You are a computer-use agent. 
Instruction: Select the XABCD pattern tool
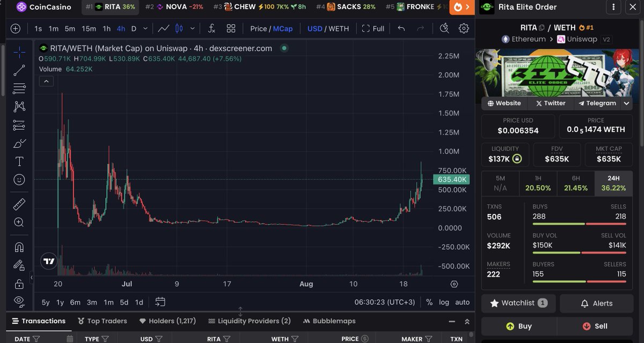(x=19, y=107)
